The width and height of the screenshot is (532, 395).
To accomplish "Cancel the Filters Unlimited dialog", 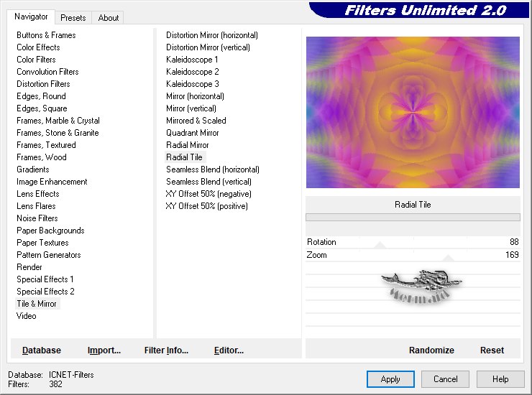I will coord(446,379).
